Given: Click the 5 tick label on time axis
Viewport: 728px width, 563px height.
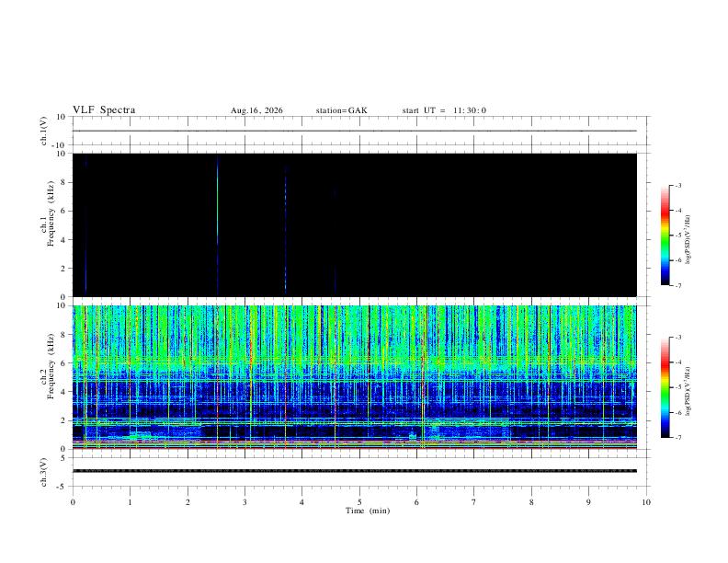Looking at the screenshot, I should click(x=359, y=502).
